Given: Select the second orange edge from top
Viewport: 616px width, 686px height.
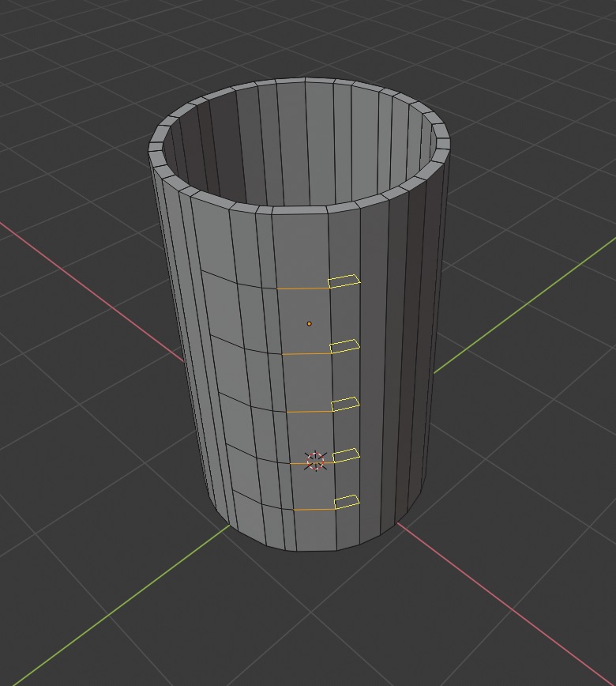Looking at the screenshot, I should point(306,353).
